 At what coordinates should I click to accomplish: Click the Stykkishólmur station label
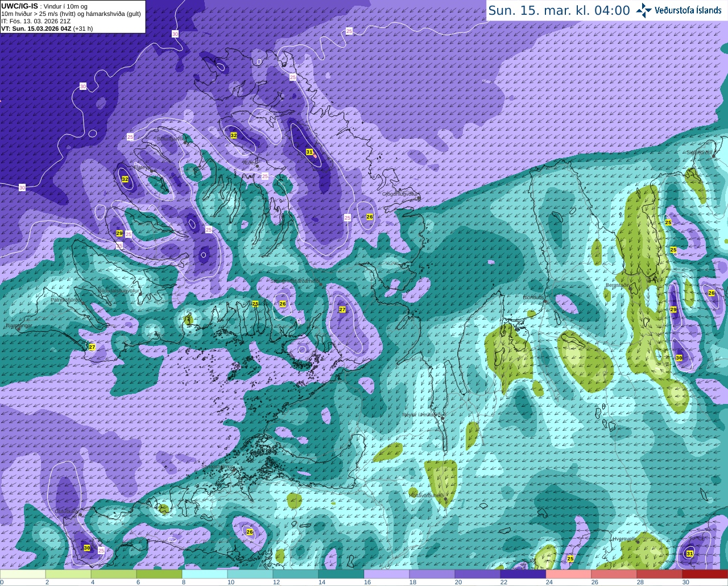click(x=218, y=467)
